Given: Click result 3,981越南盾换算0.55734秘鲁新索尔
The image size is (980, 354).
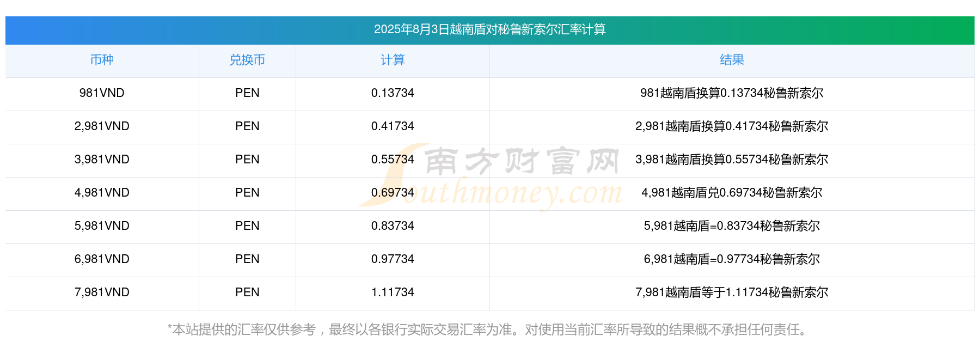Looking at the screenshot, I should point(732,160).
